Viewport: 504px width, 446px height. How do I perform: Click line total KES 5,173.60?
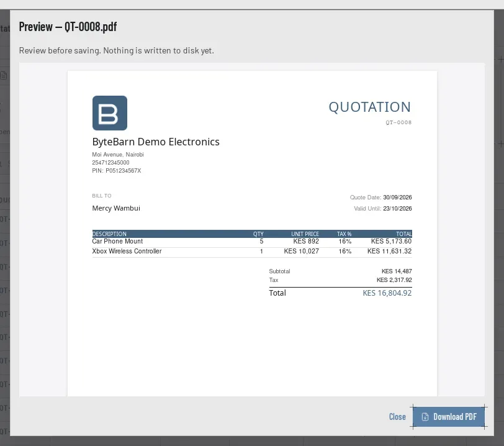point(391,242)
